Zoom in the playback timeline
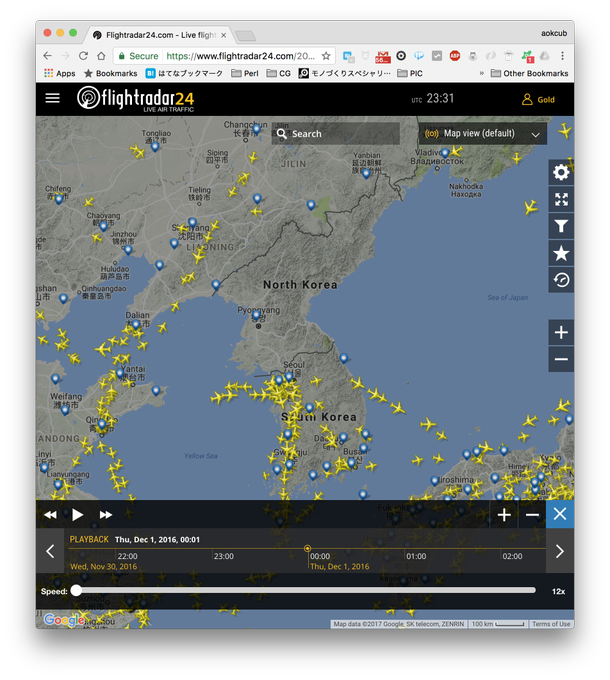The width and height of the screenshot is (610, 680). 504,515
